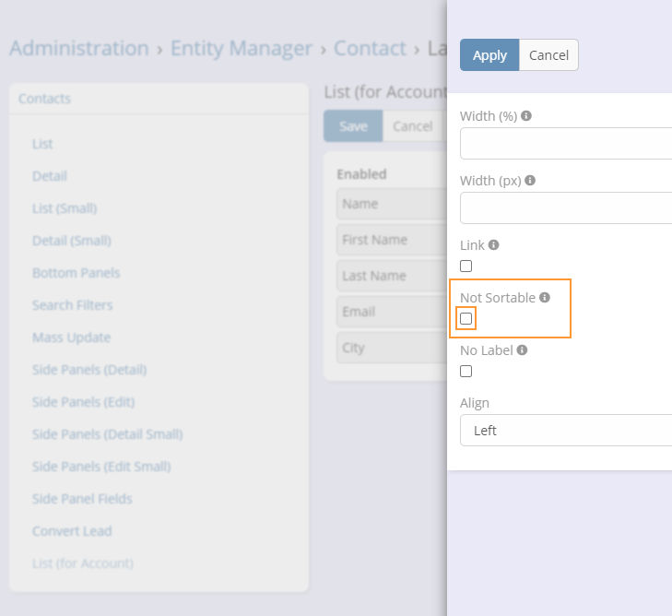Screen dimensions: 672x616
Task: Check the Not Sortable checkbox
Action: pos(466,319)
